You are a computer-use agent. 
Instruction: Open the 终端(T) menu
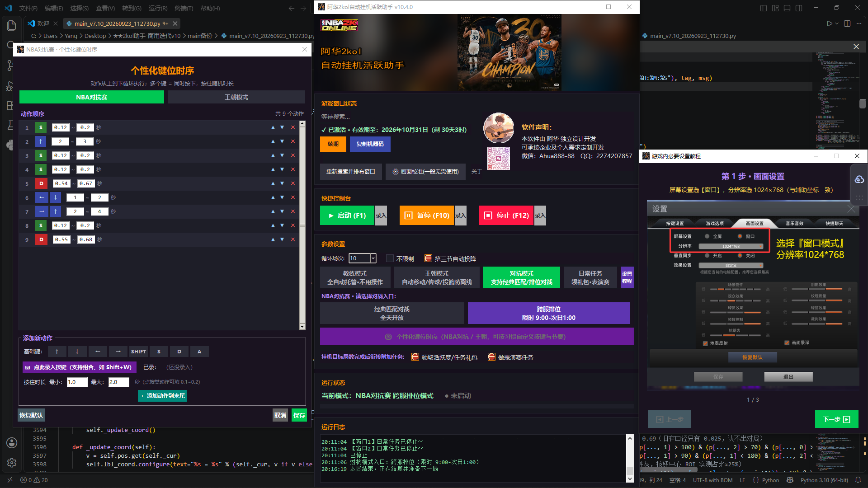click(x=184, y=8)
